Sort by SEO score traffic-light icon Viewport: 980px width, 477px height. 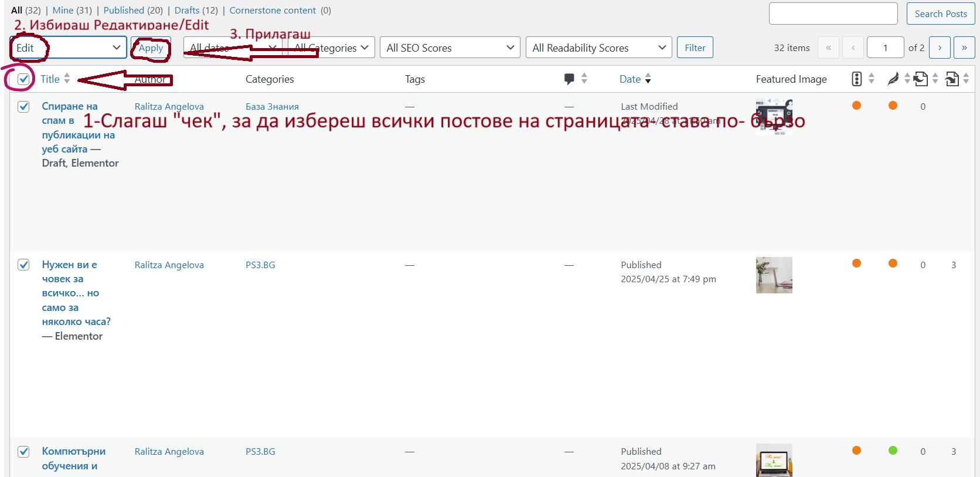856,79
